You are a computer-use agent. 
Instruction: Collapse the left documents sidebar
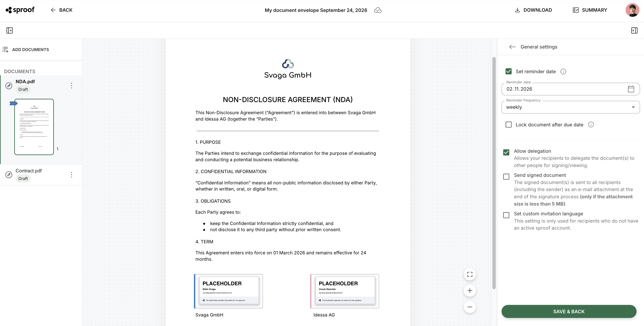[10, 30]
